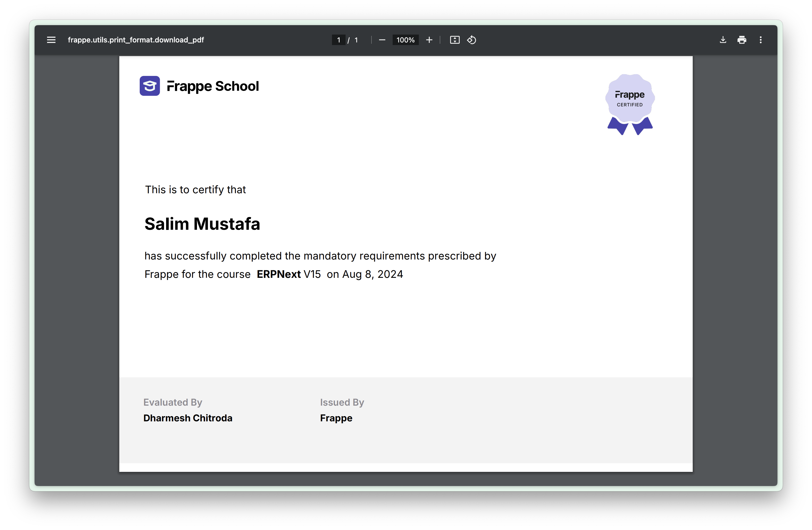
Task: Click the PDF file name title
Action: (x=136, y=40)
